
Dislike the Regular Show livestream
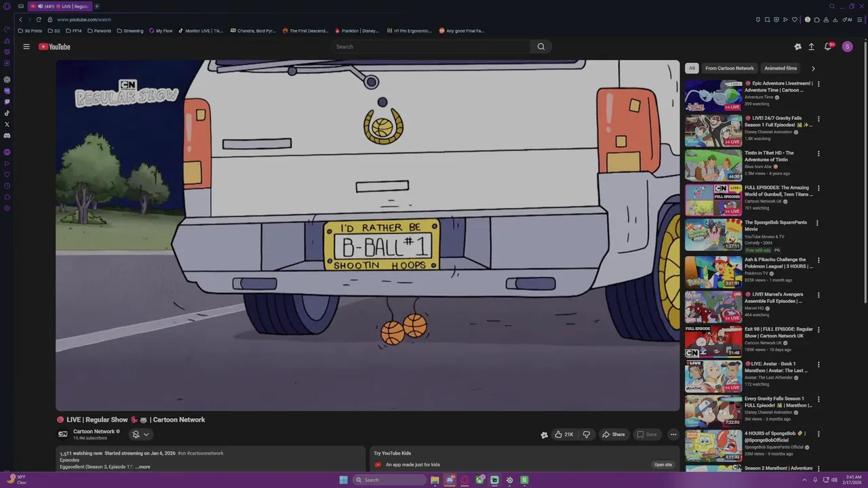coord(587,434)
